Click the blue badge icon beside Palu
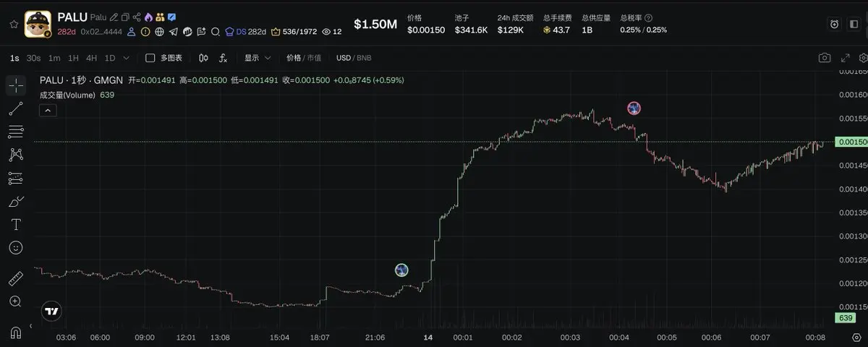Screen dimensions: 868x347 point(171,17)
